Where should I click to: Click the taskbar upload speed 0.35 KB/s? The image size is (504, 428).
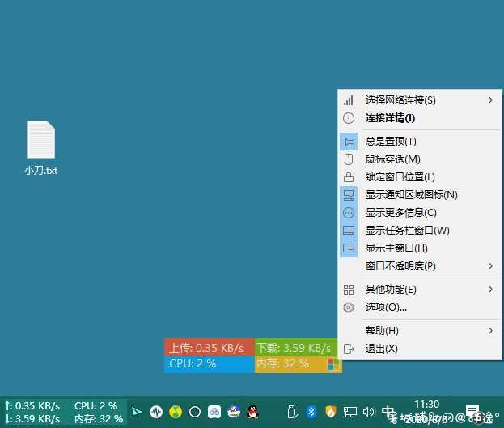tap(33, 406)
